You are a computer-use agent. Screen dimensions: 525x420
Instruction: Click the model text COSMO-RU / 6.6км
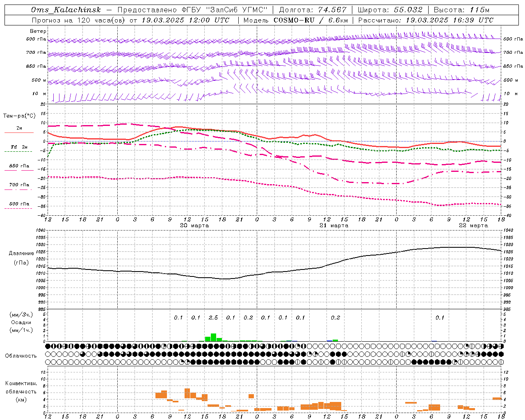click(311, 20)
